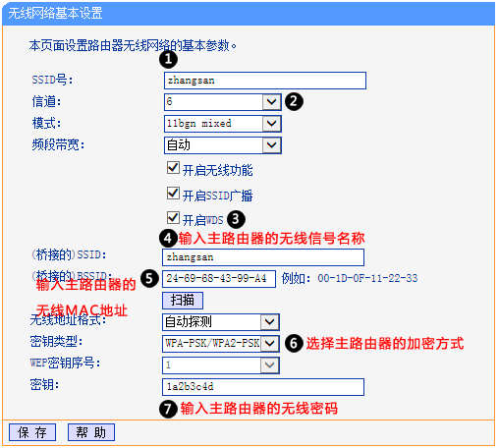Disable the 开启SSID广播 checkbox
The width and height of the screenshot is (499, 448).
[x=173, y=194]
